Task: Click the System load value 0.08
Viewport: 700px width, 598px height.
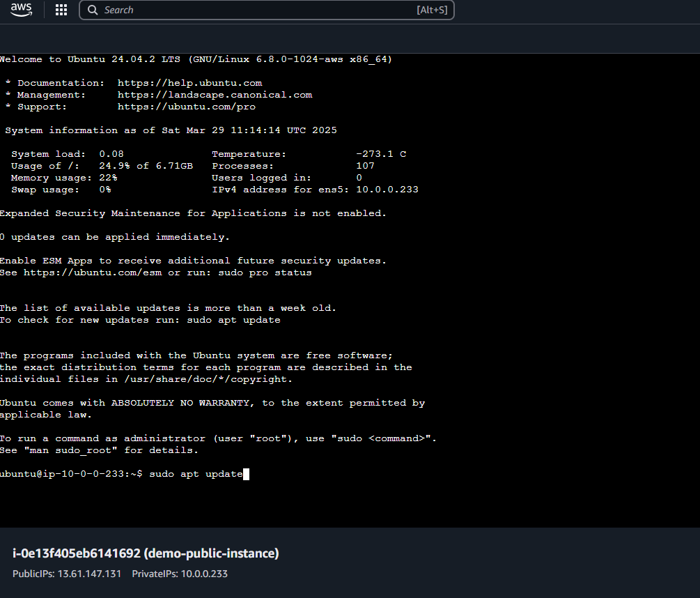Action: tap(111, 154)
